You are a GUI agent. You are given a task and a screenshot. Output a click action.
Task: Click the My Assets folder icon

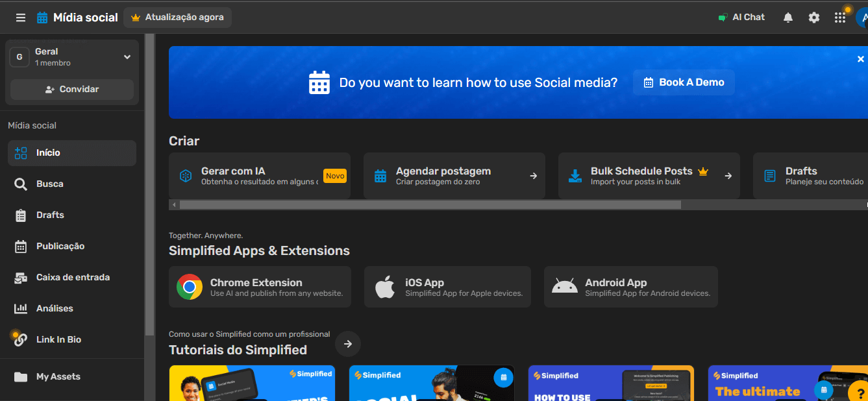(21, 377)
